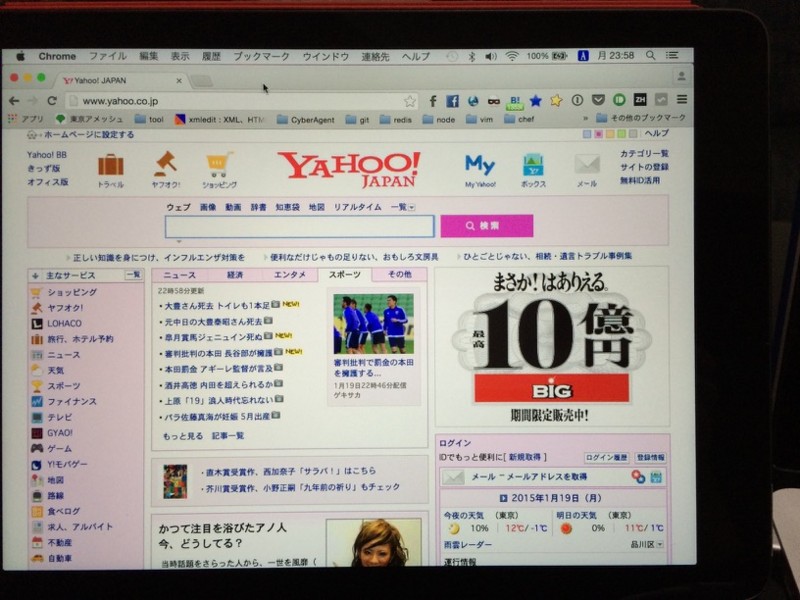Open the Shopping cart icon in header

click(219, 165)
